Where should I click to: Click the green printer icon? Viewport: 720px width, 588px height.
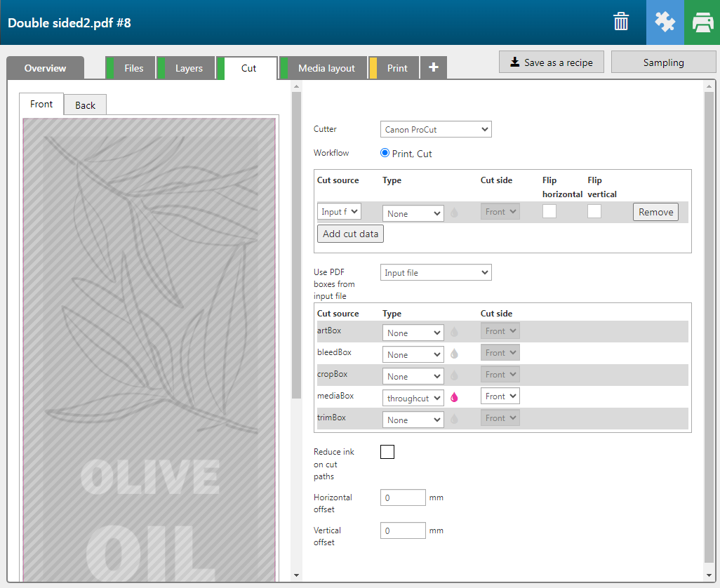(702, 22)
